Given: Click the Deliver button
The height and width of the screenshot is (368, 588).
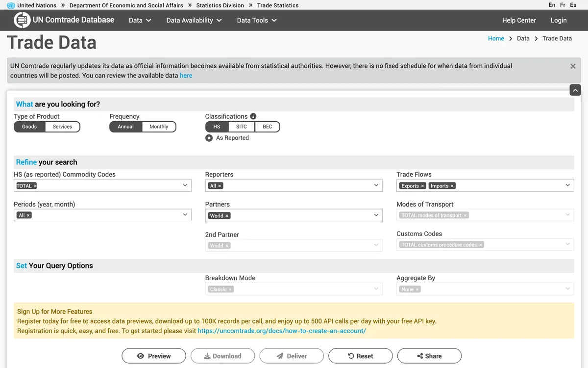Looking at the screenshot, I should pyautogui.click(x=292, y=356).
